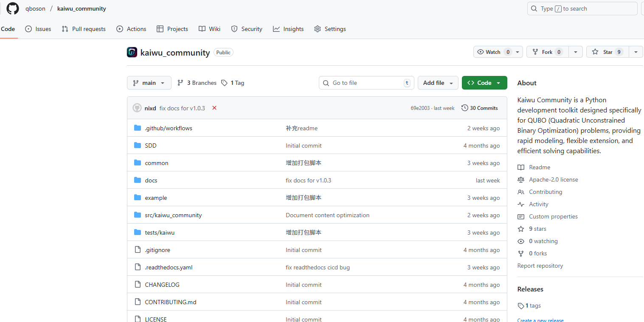The width and height of the screenshot is (644, 322).
Task: Switch to the Pull requests tab
Action: tap(84, 29)
